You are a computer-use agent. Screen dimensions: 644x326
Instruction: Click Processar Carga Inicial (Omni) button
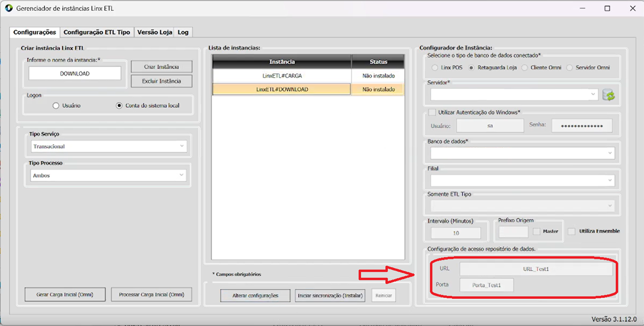coord(151,295)
